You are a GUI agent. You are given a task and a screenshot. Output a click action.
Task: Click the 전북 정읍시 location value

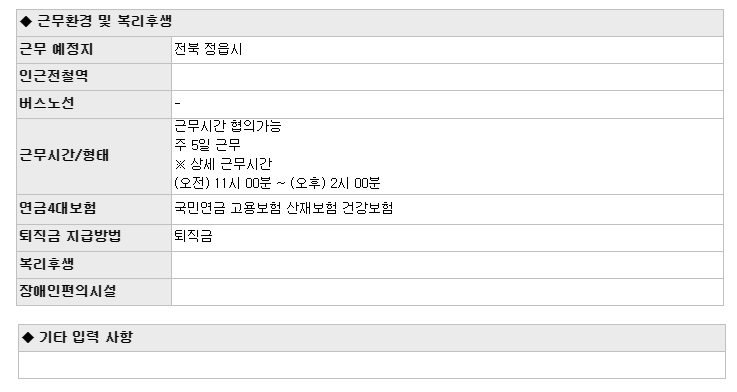tap(208, 49)
